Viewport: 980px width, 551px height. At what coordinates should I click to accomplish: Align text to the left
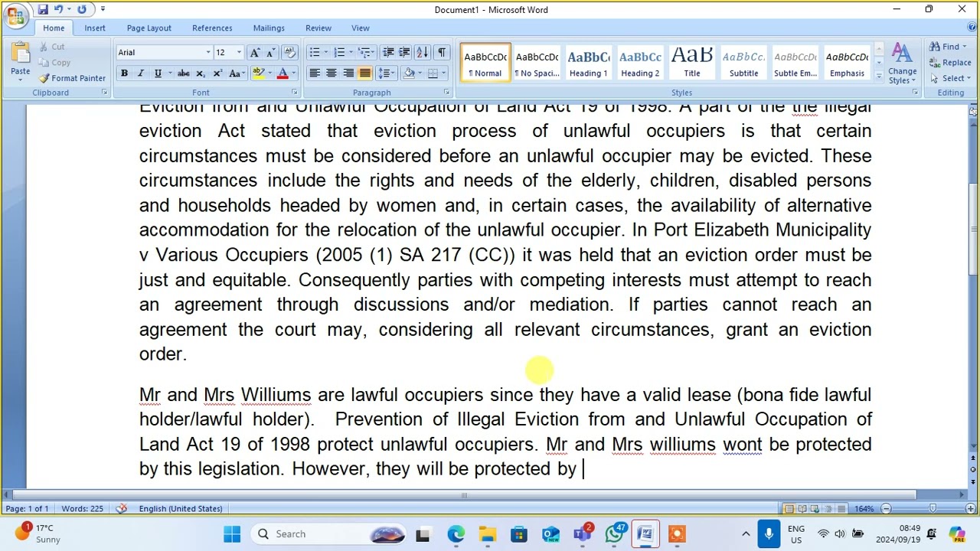(315, 73)
